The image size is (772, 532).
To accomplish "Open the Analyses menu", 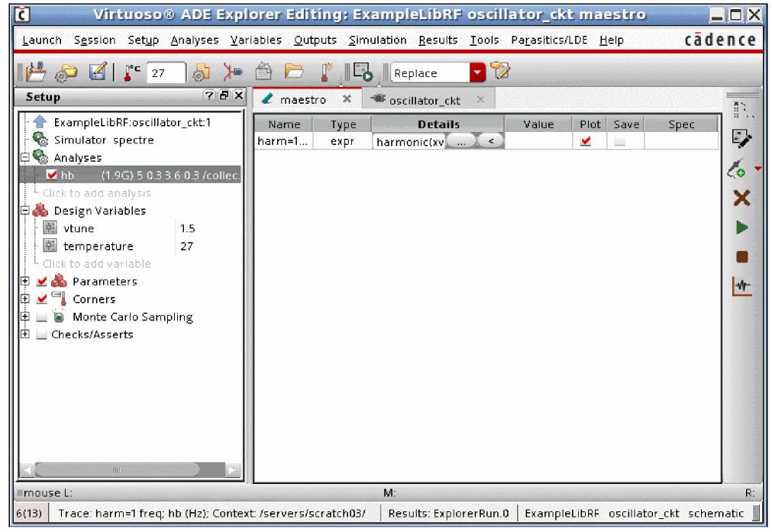I will pyautogui.click(x=195, y=40).
